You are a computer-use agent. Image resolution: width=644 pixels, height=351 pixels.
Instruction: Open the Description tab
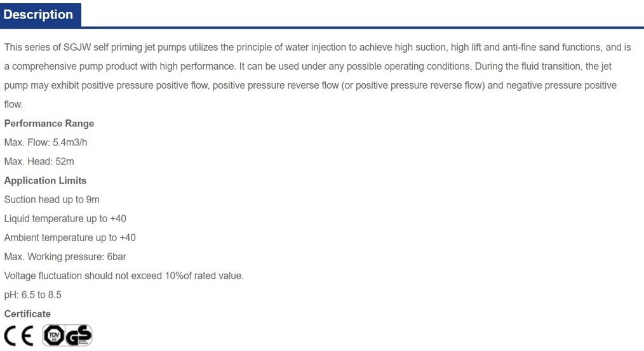(x=39, y=14)
